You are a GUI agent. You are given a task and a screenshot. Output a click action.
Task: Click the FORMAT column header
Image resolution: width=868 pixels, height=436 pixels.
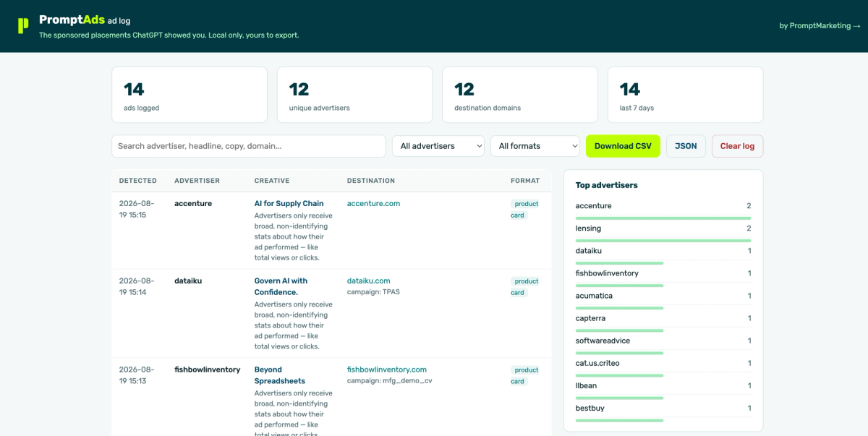[x=525, y=181]
